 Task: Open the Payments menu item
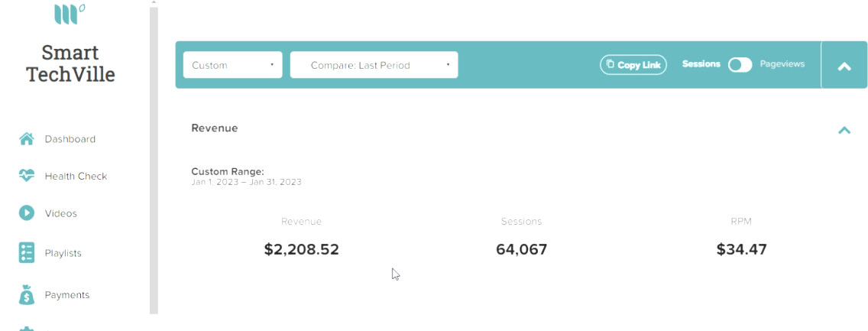tap(67, 295)
